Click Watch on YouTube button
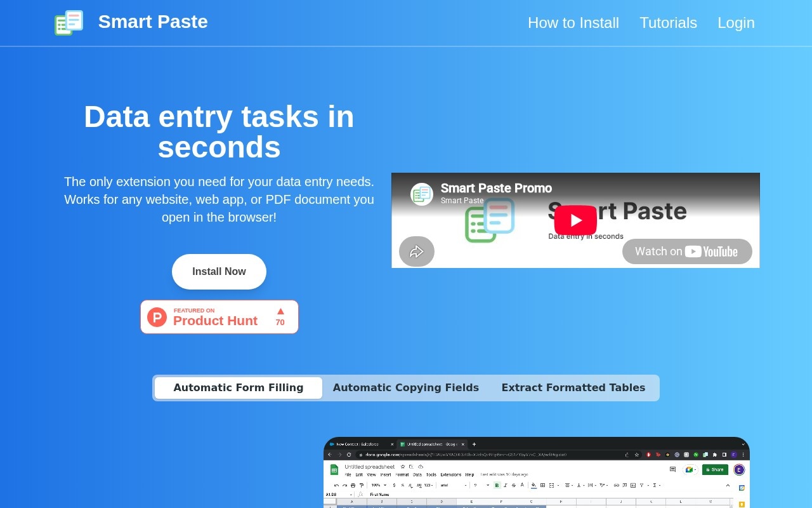Viewport: 812px width, 508px height. [x=687, y=251]
